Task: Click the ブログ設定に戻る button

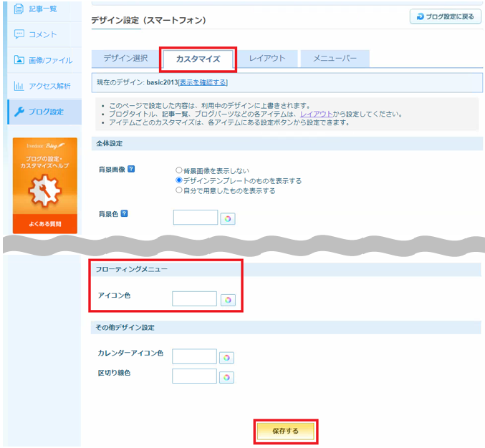Action: (446, 16)
